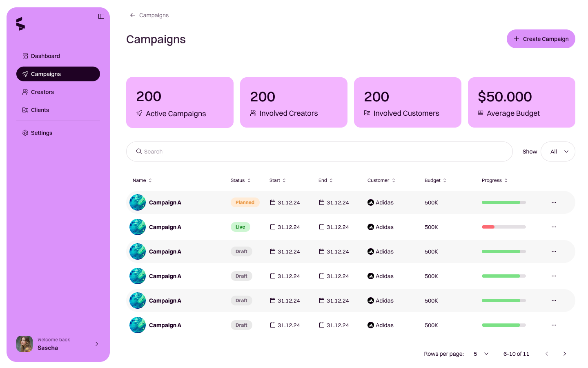Click the Creators sidebar icon
The height and width of the screenshot is (368, 588).
pos(25,92)
